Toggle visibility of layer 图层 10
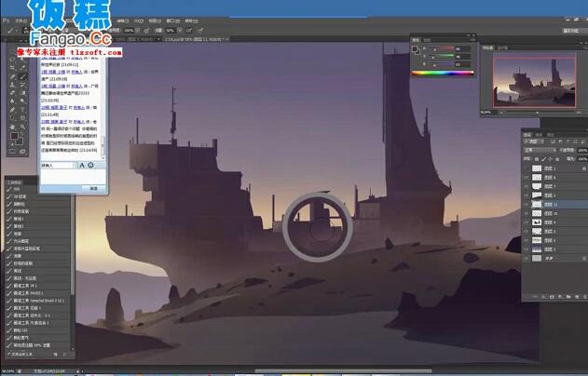The width and height of the screenshot is (588, 376). (x=526, y=213)
